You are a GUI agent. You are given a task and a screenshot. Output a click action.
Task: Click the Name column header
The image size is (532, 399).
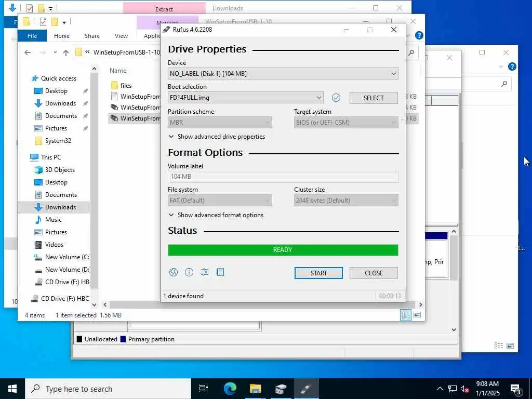point(118,71)
